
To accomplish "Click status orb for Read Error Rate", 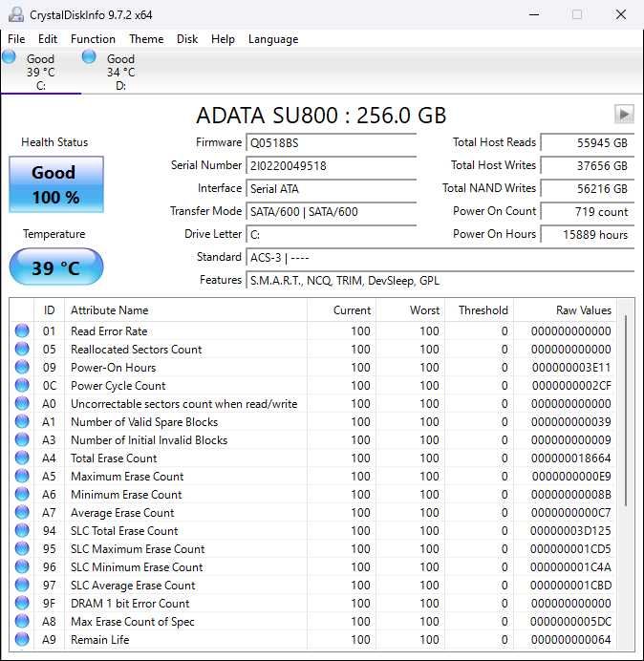I will click(22, 330).
